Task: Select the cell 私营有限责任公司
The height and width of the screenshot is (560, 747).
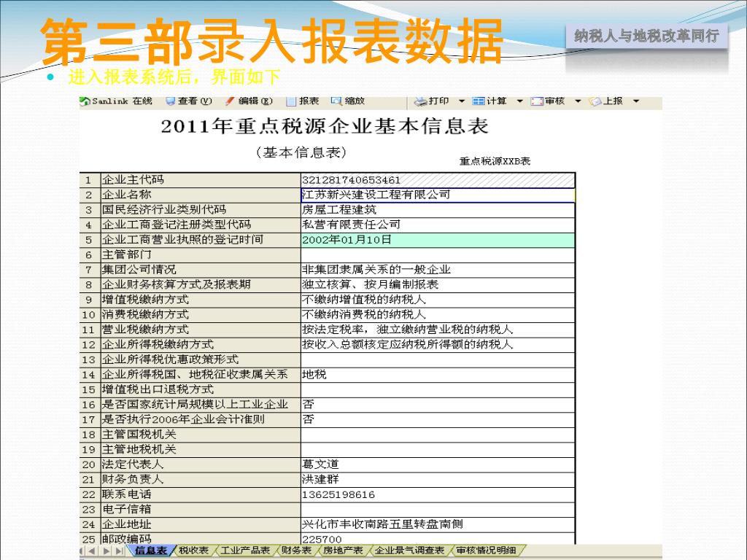Action: point(438,225)
